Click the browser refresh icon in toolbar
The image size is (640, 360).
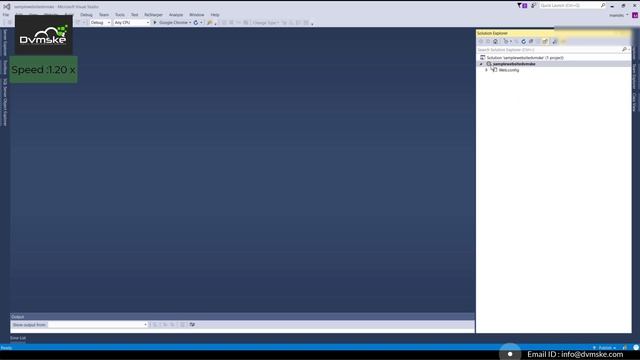tap(196, 22)
